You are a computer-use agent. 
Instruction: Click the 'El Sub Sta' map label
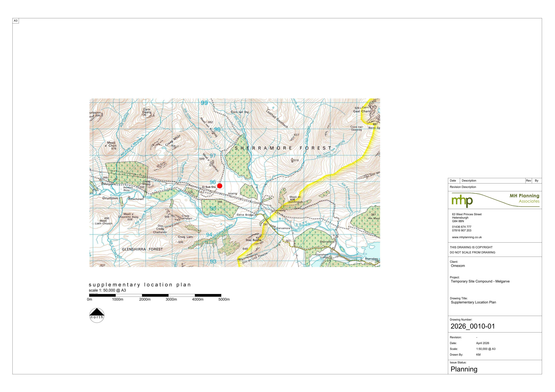coord(209,187)
